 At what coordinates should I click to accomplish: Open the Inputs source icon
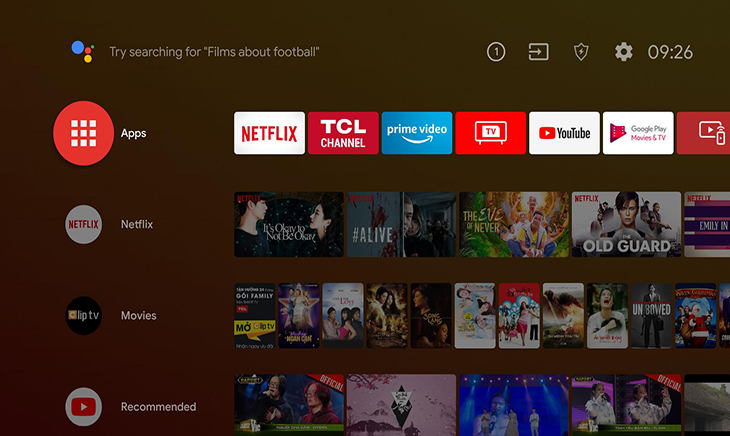[x=538, y=52]
